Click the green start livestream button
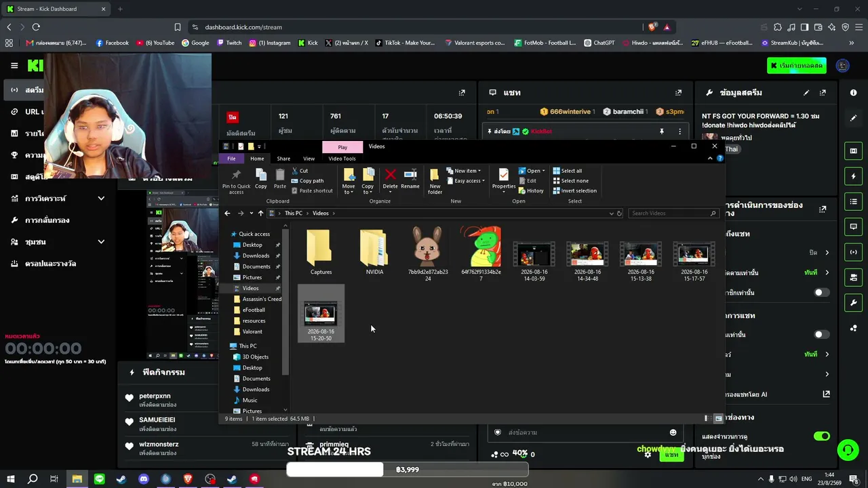 797,66
